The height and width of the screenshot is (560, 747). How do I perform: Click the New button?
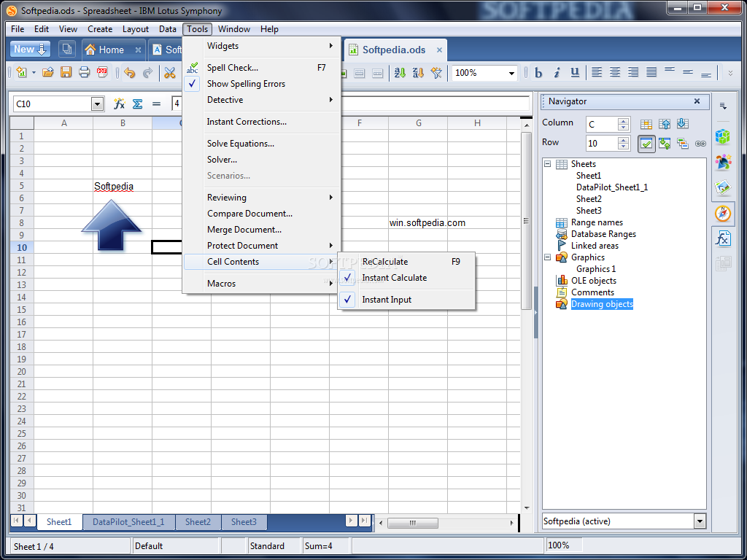click(x=30, y=49)
